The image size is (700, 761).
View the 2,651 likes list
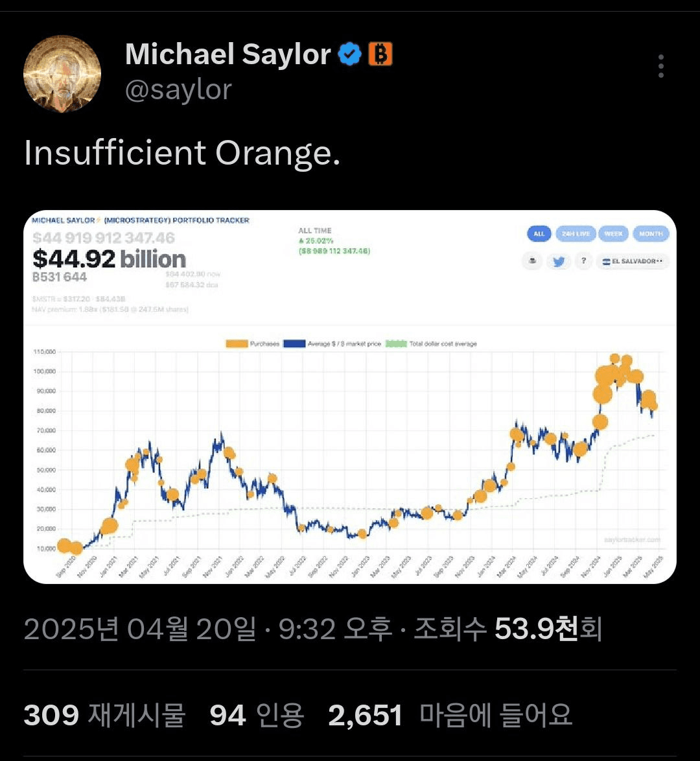pyautogui.click(x=450, y=716)
